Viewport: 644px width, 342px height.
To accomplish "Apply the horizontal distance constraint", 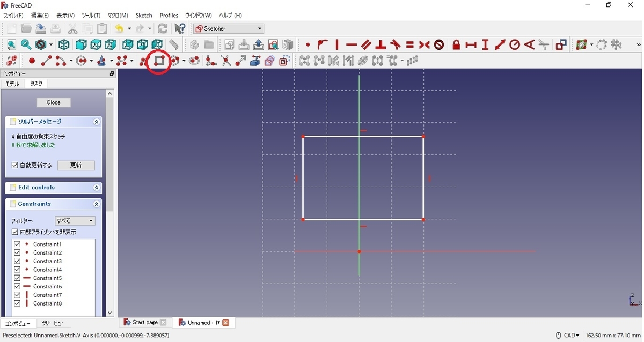I will pos(471,45).
